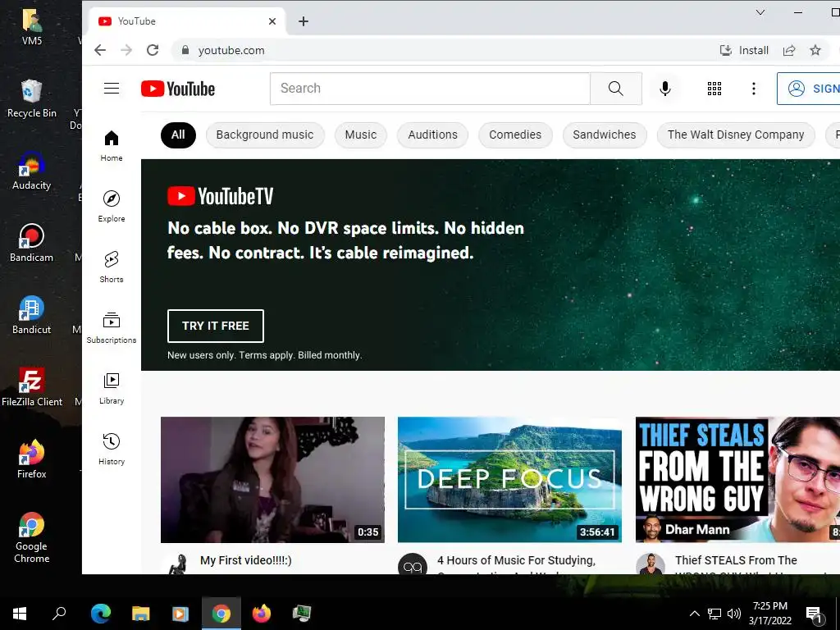Select the Auditions filter chip

click(x=432, y=135)
